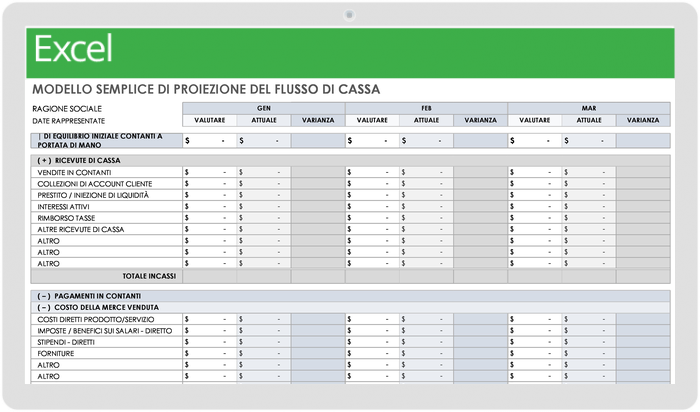
Task: Select the GEN month header cell
Action: pyautogui.click(x=263, y=108)
